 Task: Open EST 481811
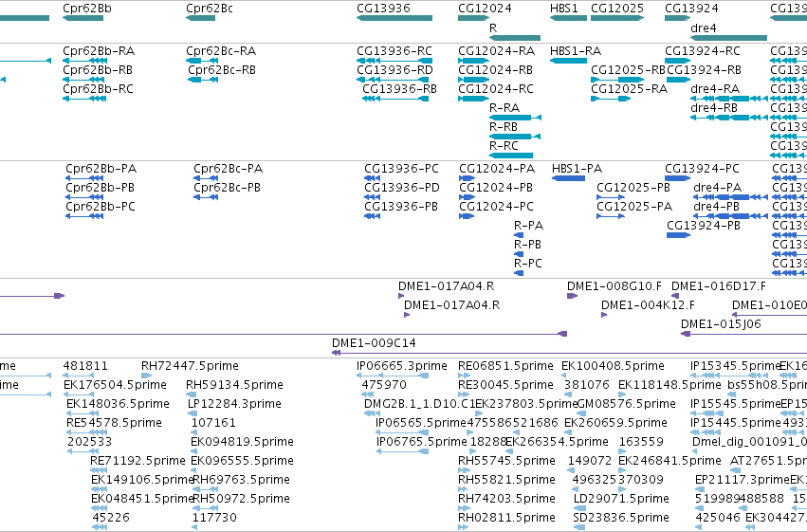tap(85, 366)
